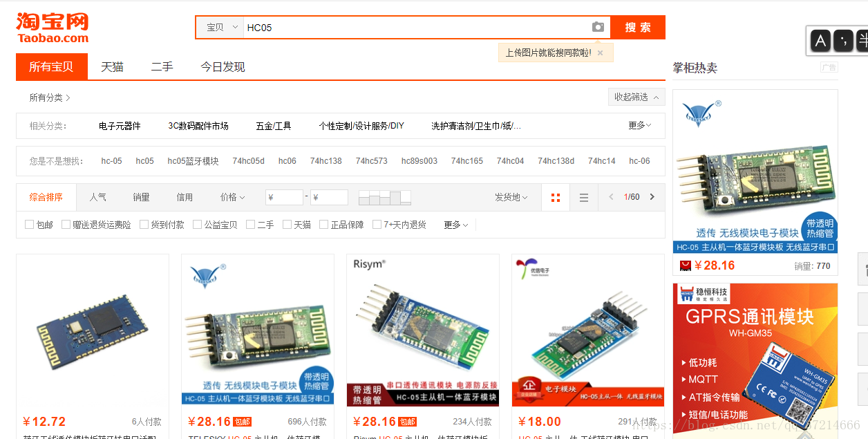
Task: Check the 正品保障 filter
Action: pos(323,224)
